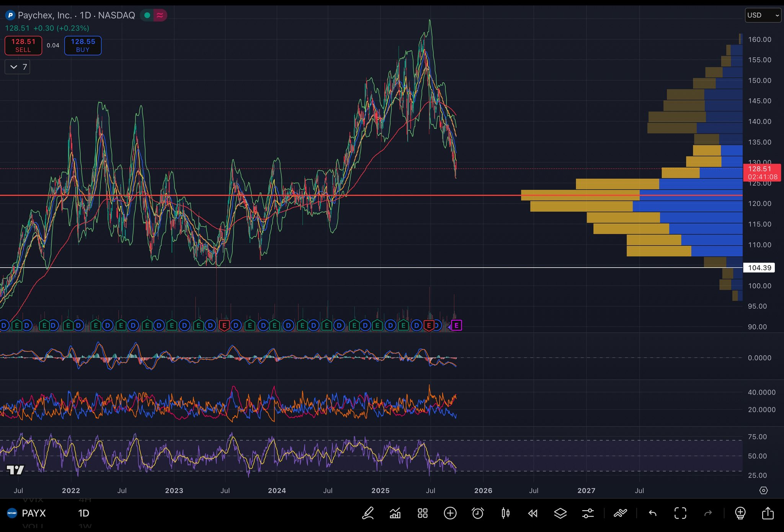
Task: Open the USD currency dropdown
Action: [x=763, y=15]
